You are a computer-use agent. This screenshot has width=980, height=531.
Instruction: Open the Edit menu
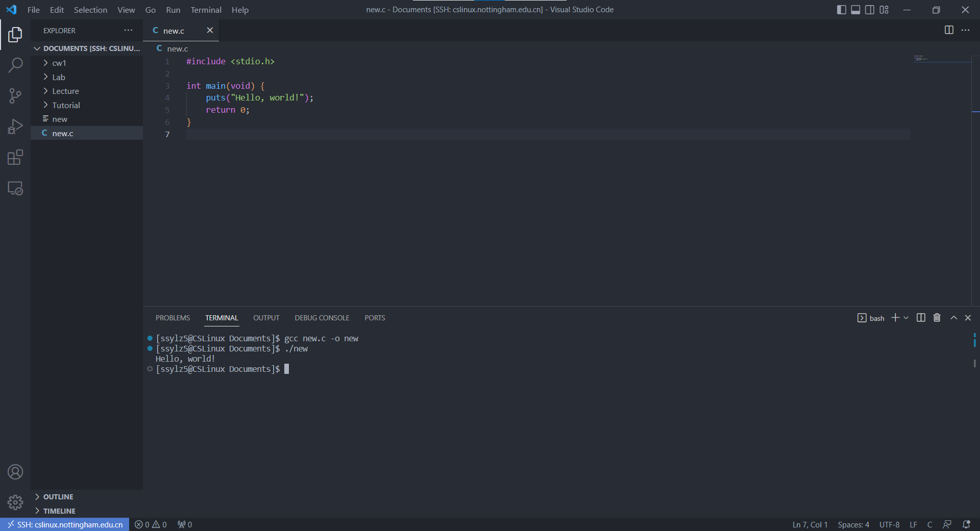(x=57, y=10)
